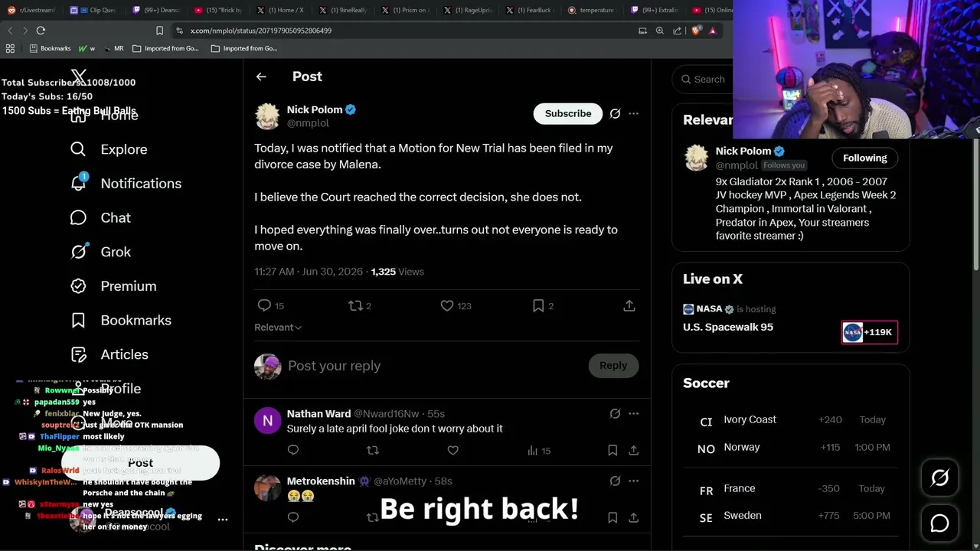The height and width of the screenshot is (551, 980).
Task: Switch to the '(1) RageUpdate' browser tab
Action: 468,10
